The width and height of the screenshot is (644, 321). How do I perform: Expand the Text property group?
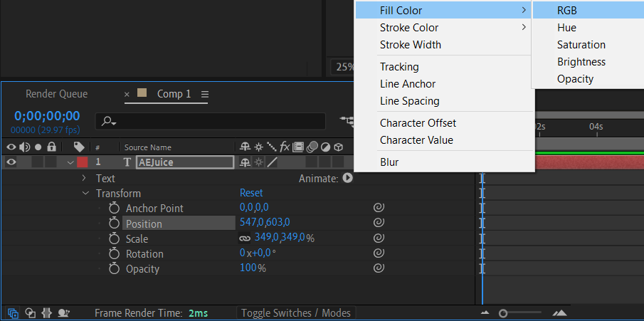click(85, 179)
